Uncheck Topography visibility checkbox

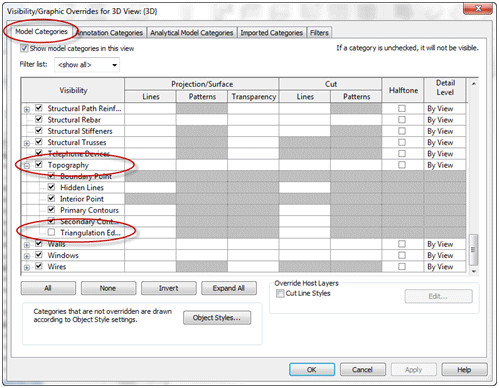coord(39,165)
